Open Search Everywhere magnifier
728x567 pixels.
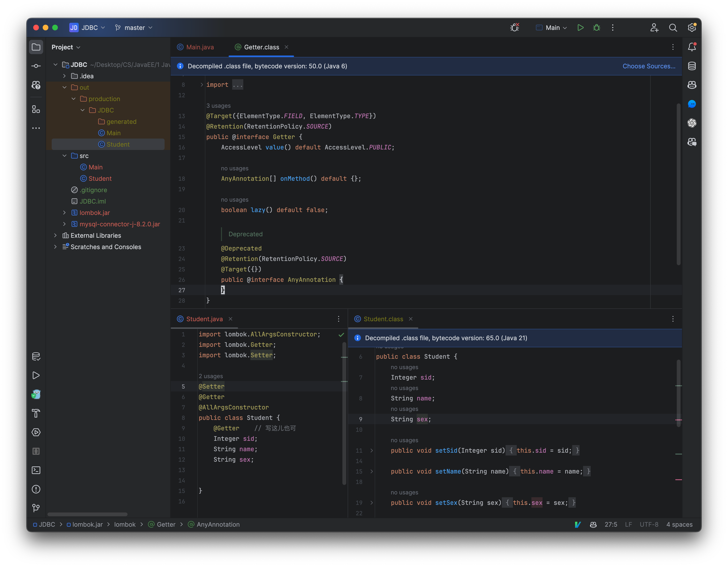coord(673,28)
